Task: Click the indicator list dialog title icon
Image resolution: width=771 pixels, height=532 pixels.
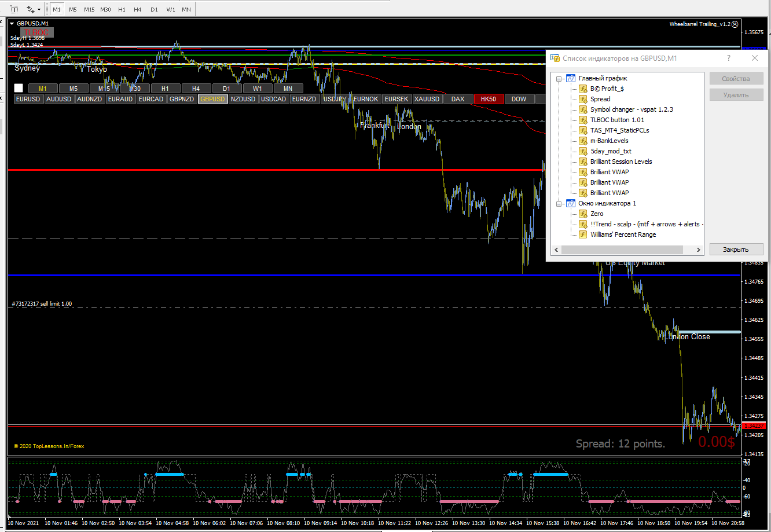Action: [x=556, y=58]
